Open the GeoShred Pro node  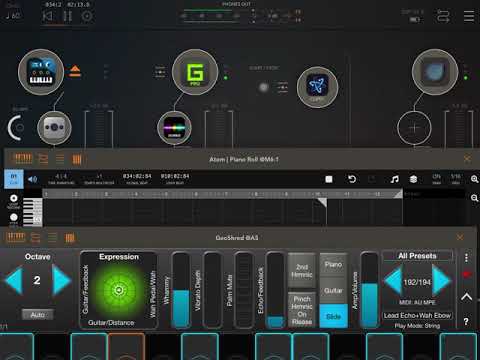click(195, 72)
